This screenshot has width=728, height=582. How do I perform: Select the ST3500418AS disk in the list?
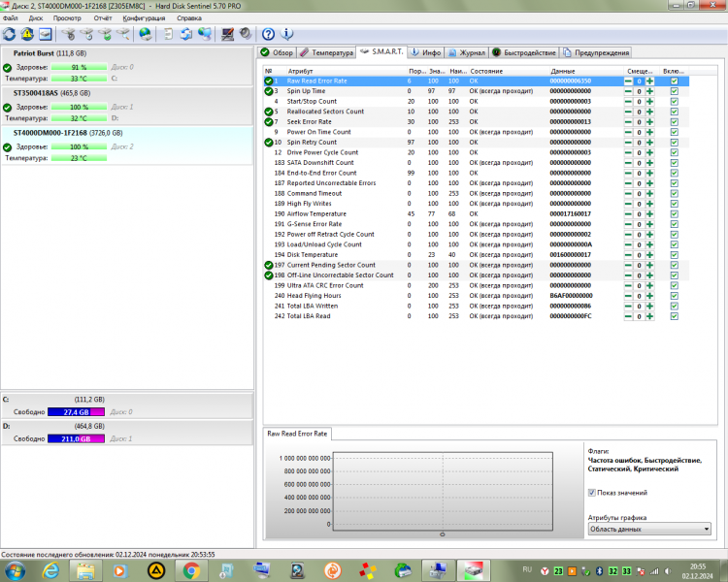click(127, 106)
